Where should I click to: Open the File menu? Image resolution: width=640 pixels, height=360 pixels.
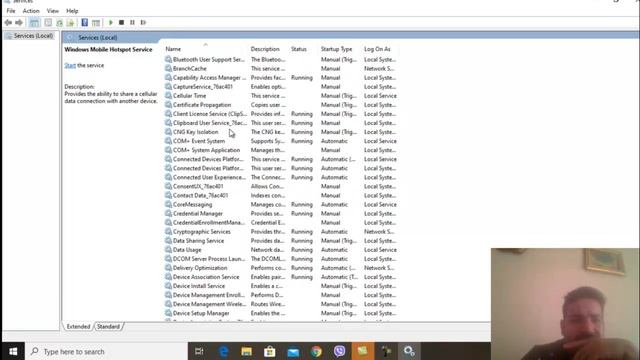[x=11, y=11]
